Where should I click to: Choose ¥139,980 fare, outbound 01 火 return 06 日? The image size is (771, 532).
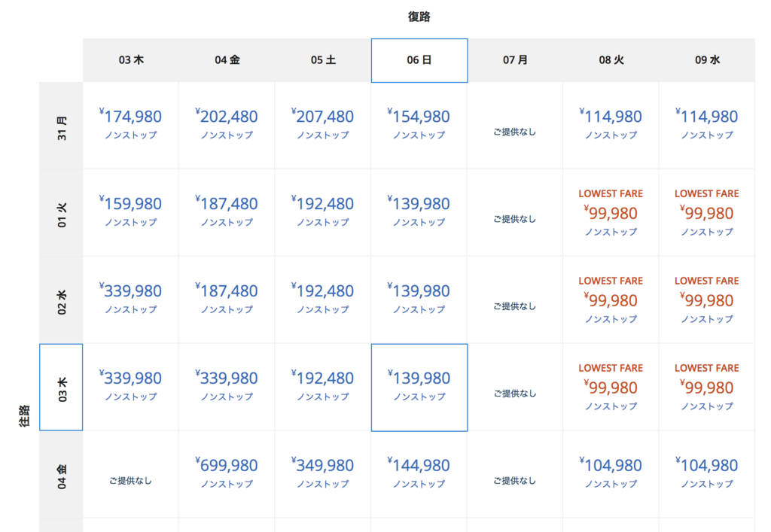click(419, 213)
